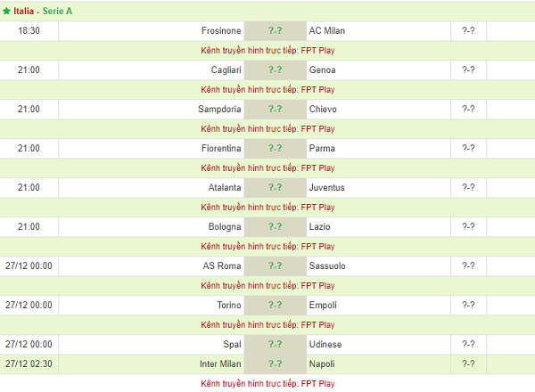
Task: Open the AC Milan team link
Action: [327, 30]
